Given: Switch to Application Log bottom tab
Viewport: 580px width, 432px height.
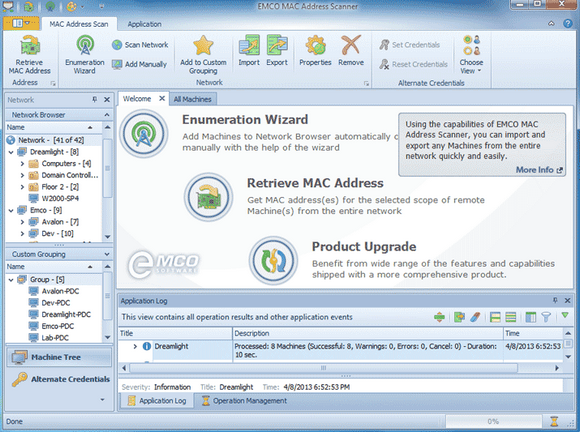Looking at the screenshot, I should 156,401.
